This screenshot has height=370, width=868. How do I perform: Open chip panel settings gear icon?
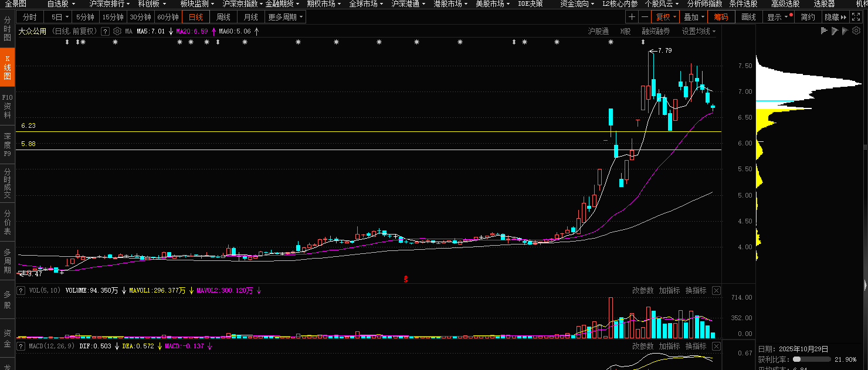(856, 31)
